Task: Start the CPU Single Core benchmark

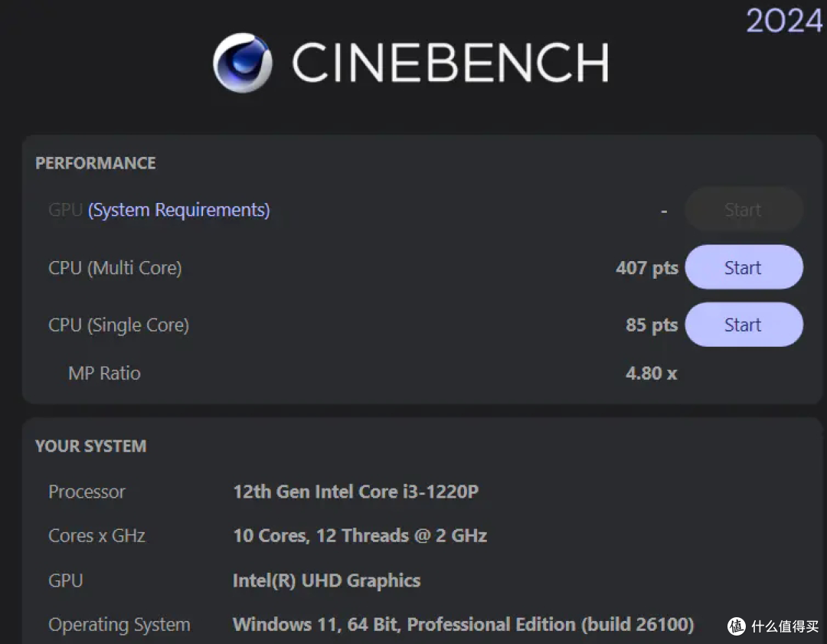Action: [744, 325]
